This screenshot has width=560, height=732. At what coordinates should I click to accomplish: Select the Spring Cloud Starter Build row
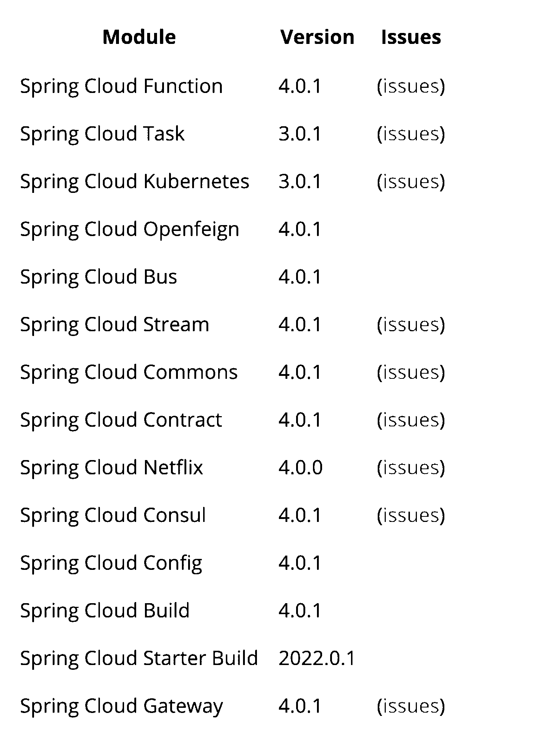(188, 658)
